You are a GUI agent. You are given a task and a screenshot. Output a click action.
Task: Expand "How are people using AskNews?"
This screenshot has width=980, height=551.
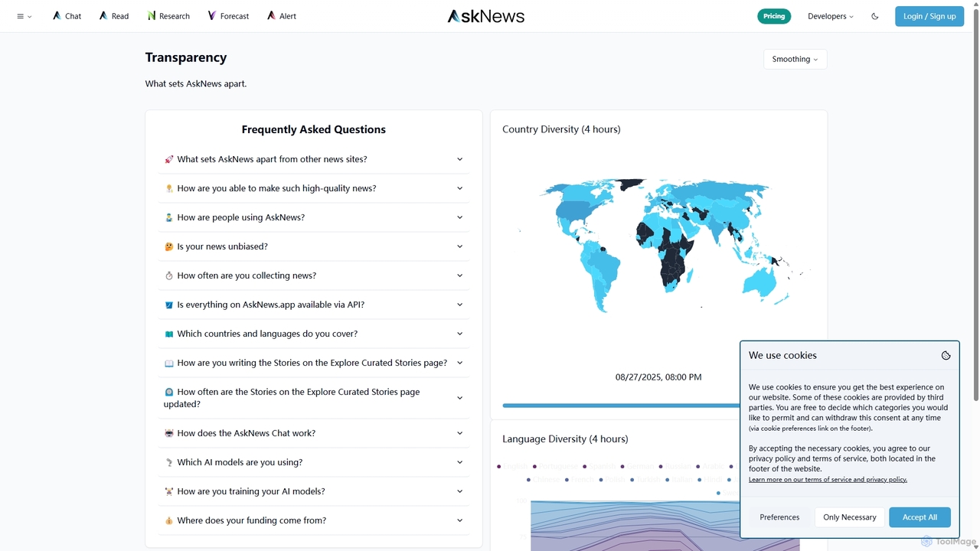(x=314, y=217)
